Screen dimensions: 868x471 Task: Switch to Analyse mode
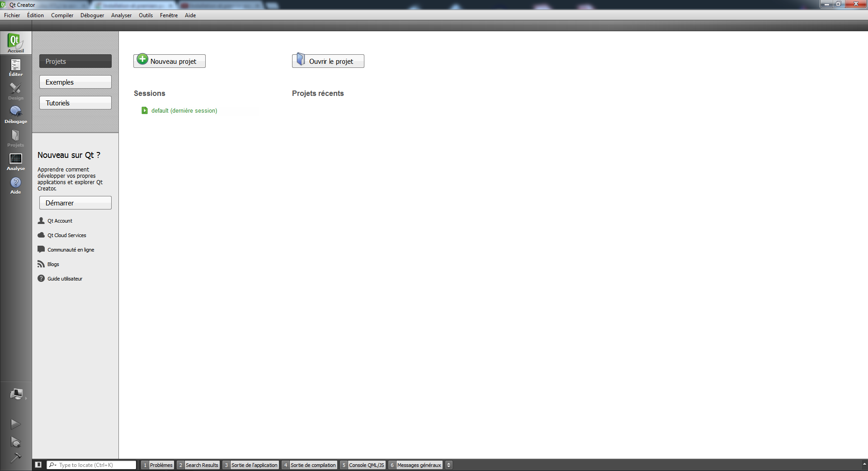pos(16,162)
